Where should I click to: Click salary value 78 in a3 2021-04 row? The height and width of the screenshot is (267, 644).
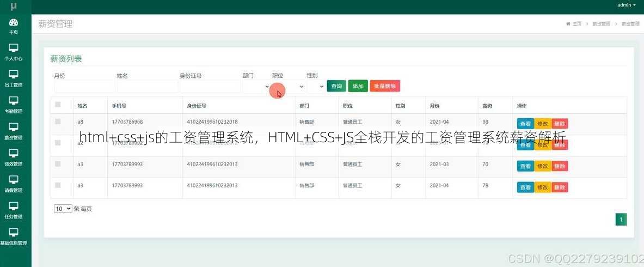click(x=486, y=186)
